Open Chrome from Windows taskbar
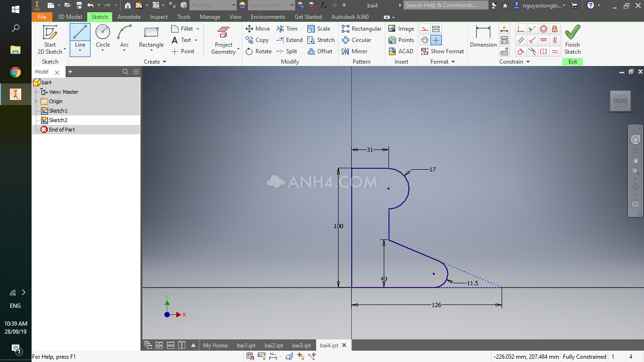Image resolution: width=644 pixels, height=362 pixels. click(x=15, y=72)
